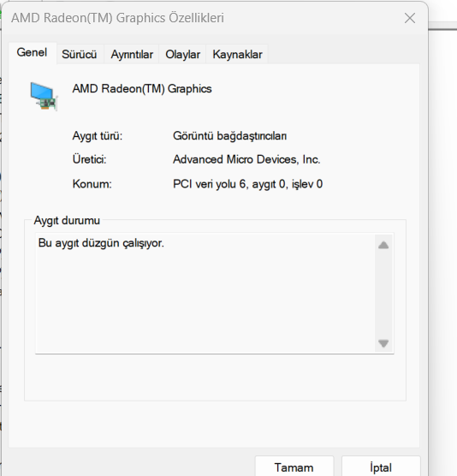Click the 'Görüntü bağdaştırıcıları' device type value
The width and height of the screenshot is (457, 476).
coord(229,136)
